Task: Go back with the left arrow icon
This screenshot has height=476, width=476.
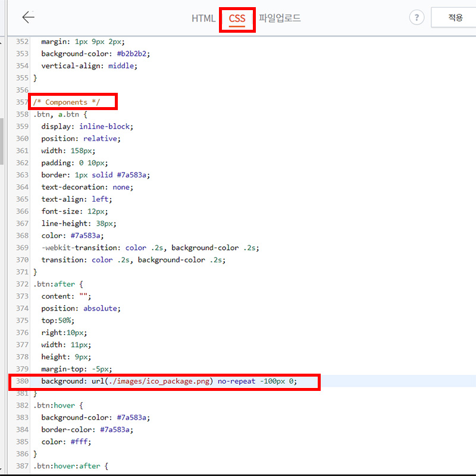Action: pos(28,17)
